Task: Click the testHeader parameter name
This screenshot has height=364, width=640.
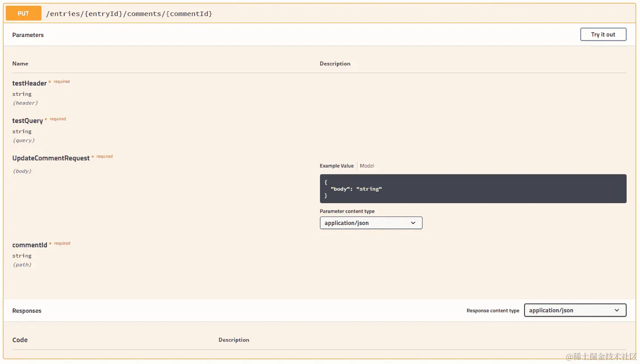Action: (x=29, y=83)
